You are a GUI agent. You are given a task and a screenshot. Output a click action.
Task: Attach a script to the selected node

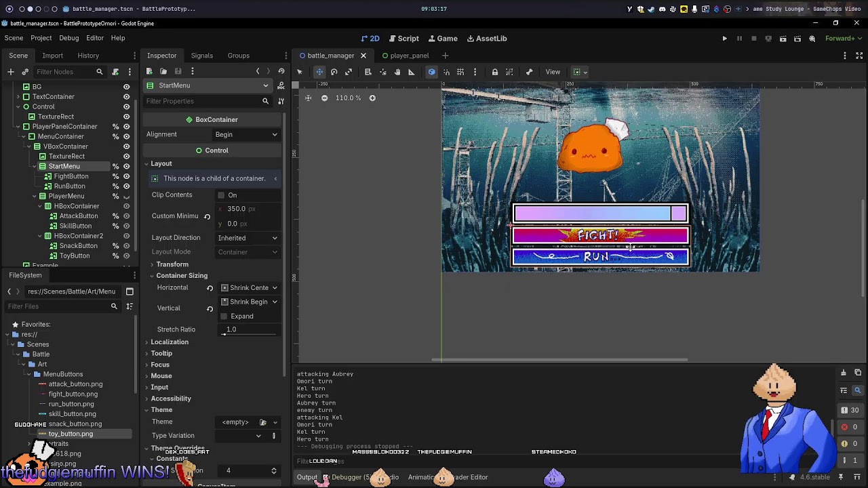(115, 72)
